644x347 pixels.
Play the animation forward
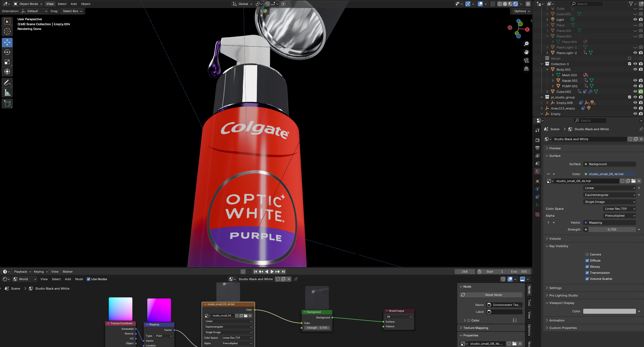click(272, 272)
